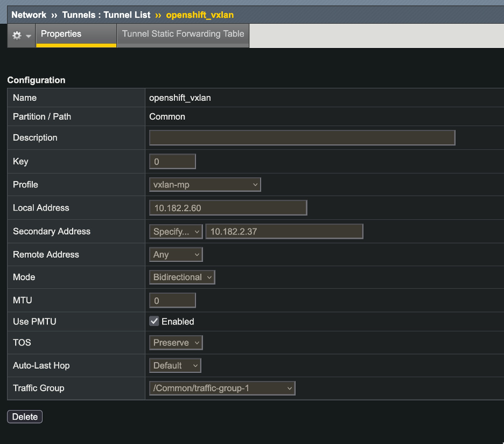Edit the Secondary Address IP field
This screenshot has width=504, height=444.
284,232
